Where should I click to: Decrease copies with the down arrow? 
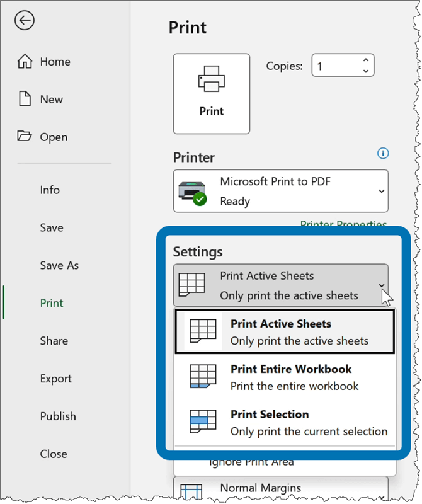pyautogui.click(x=366, y=71)
